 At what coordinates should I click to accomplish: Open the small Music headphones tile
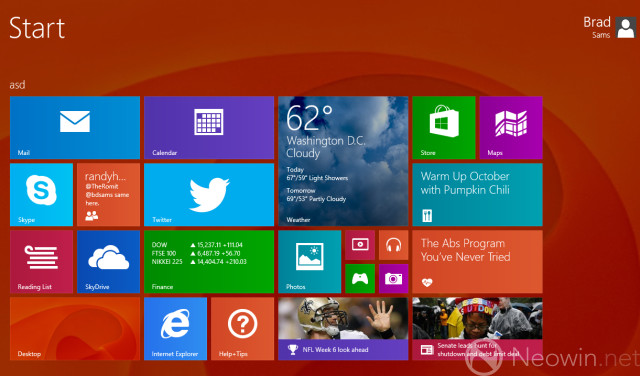(x=393, y=245)
